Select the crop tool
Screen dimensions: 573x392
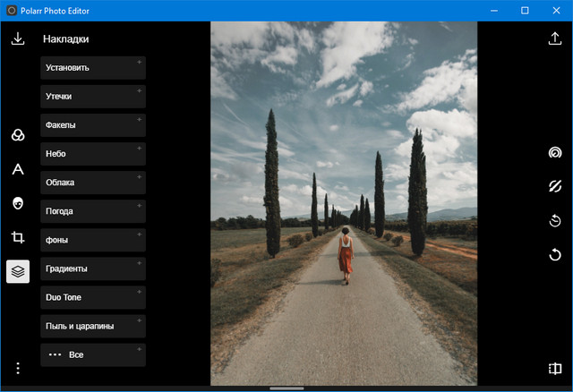pyautogui.click(x=18, y=237)
